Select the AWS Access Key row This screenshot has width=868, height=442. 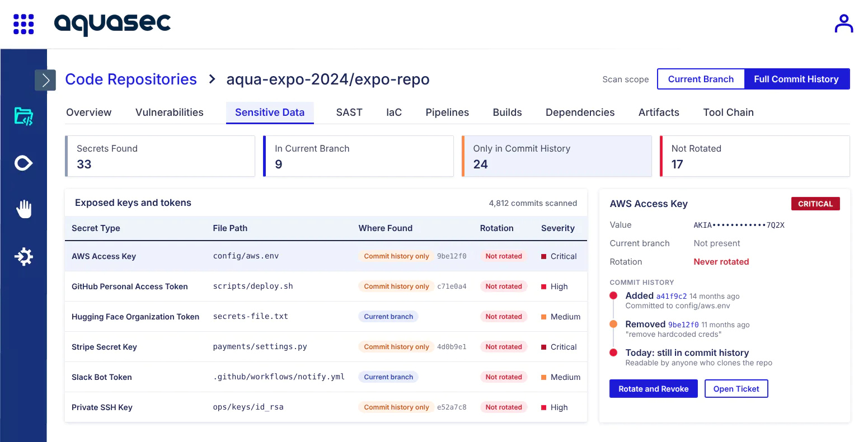tap(326, 256)
